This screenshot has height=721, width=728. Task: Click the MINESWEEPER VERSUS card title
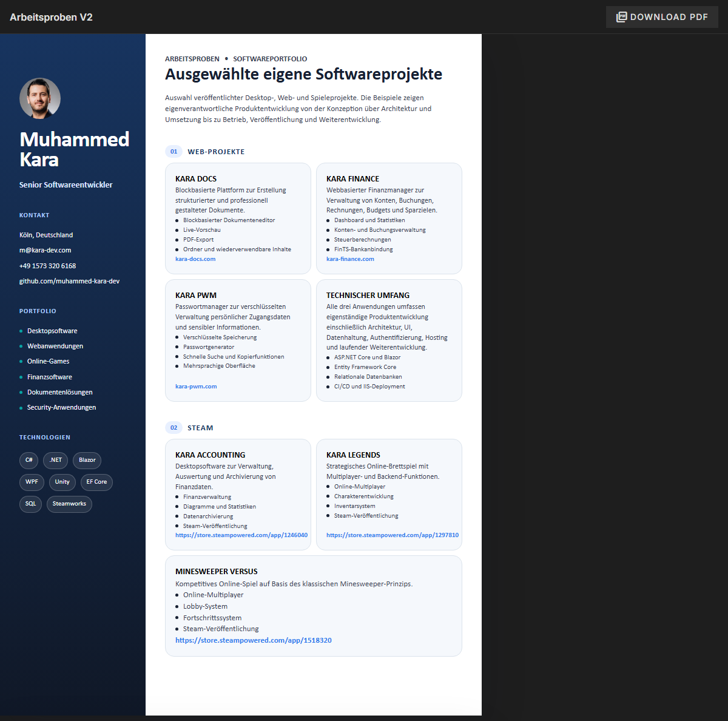[217, 572]
